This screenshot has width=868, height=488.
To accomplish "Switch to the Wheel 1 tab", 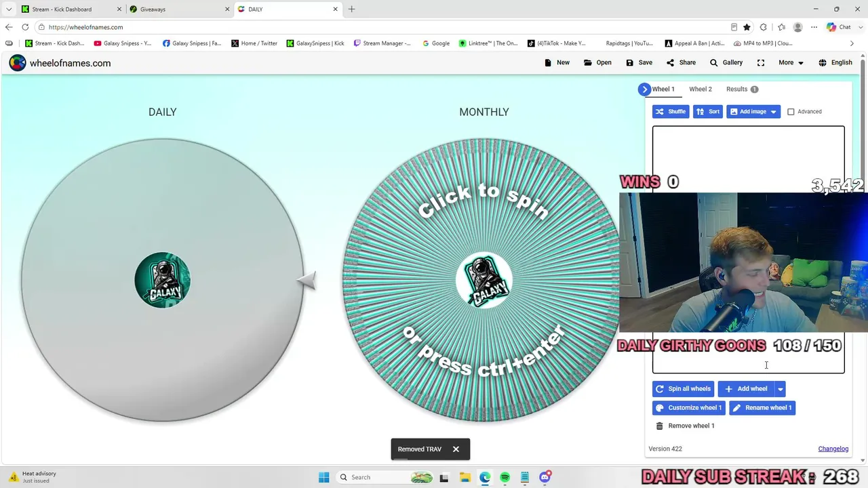I will coord(663,89).
